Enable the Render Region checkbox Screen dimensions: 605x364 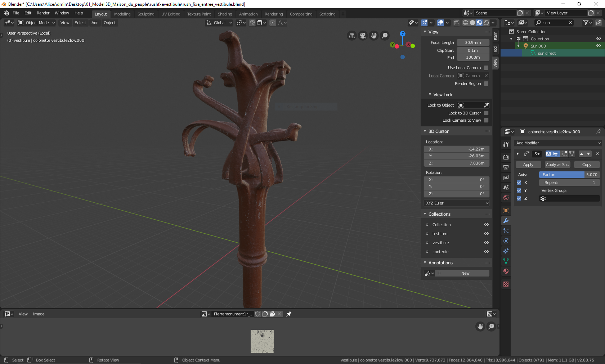[486, 84]
